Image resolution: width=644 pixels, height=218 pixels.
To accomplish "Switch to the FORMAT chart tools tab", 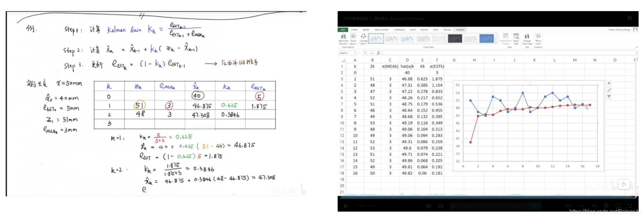I will point(460,30).
